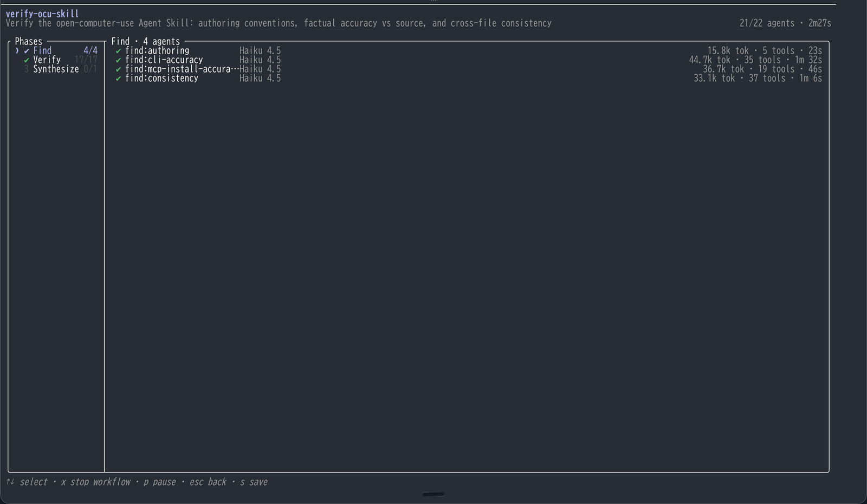Click the 'p pause' hint
The image size is (867, 504).
(x=160, y=482)
